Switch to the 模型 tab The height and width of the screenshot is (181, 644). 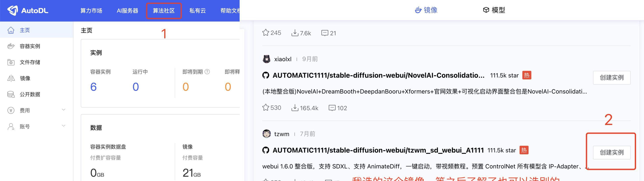[x=494, y=10]
